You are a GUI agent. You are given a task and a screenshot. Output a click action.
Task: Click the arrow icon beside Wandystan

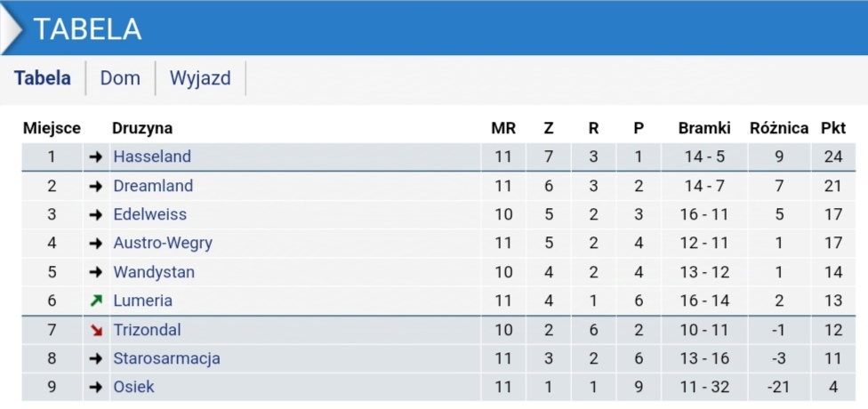(x=96, y=272)
